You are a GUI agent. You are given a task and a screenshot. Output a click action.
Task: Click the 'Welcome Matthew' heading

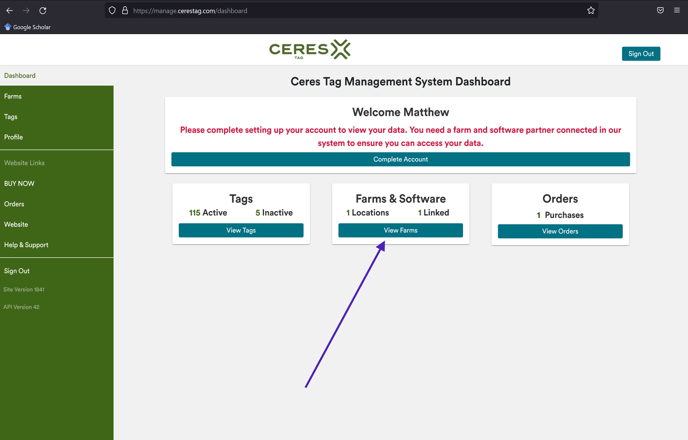click(x=401, y=112)
